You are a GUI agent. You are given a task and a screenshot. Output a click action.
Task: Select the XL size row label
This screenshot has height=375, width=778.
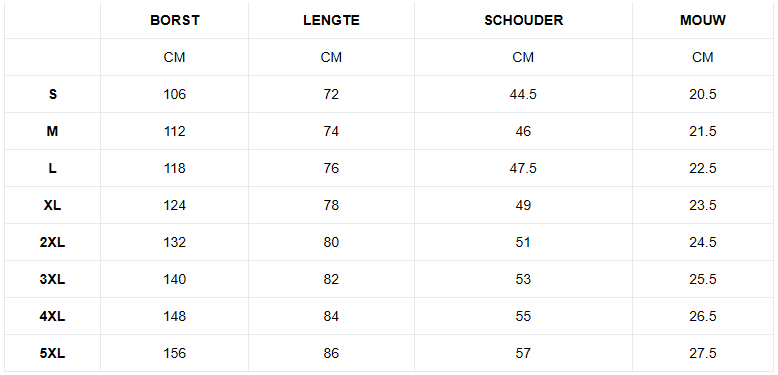[53, 205]
